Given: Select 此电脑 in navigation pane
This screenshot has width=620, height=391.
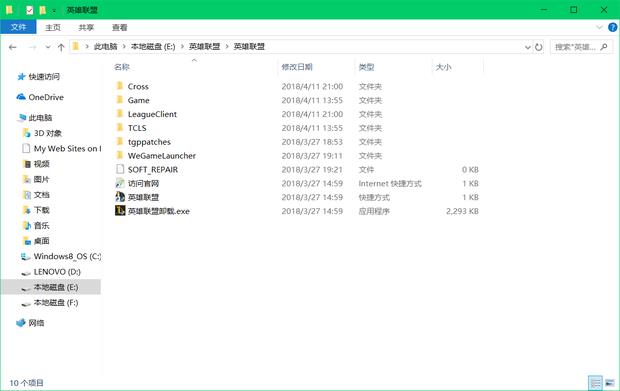Looking at the screenshot, I should point(35,117).
